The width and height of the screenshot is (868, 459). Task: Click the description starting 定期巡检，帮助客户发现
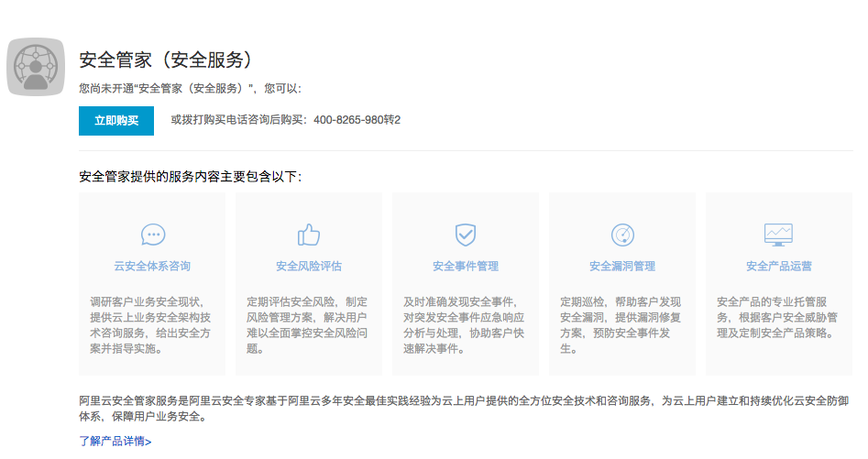[x=621, y=325]
